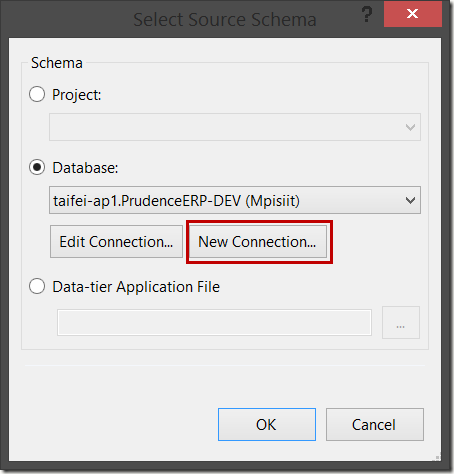The width and height of the screenshot is (454, 474).
Task: Click the New Connection button
Action: tap(258, 242)
